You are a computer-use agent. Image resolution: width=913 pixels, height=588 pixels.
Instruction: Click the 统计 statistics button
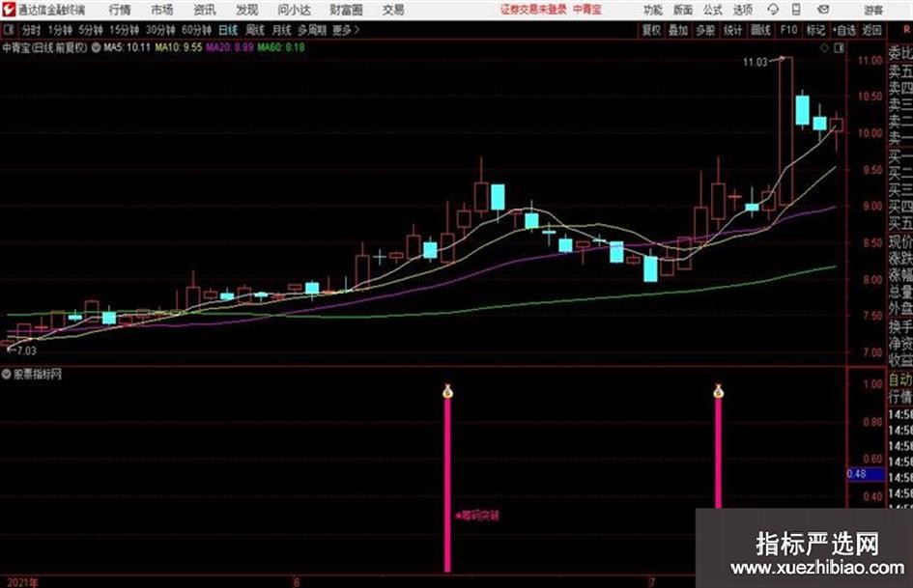click(733, 30)
